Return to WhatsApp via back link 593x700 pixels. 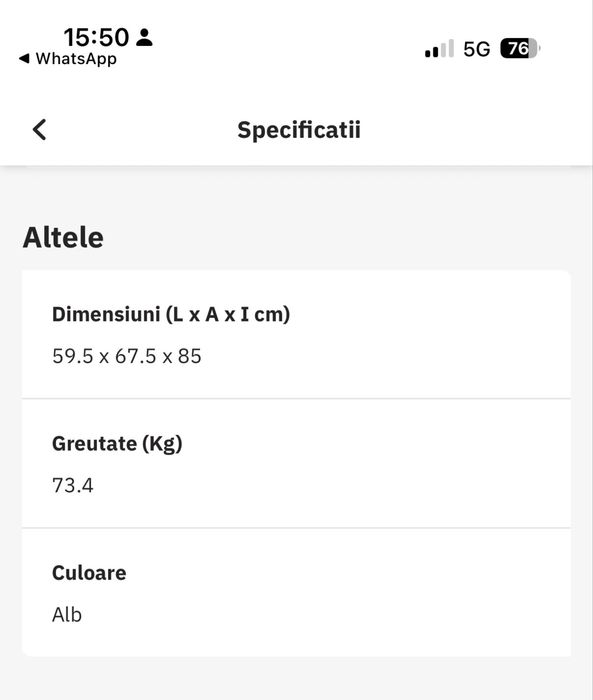coord(68,58)
